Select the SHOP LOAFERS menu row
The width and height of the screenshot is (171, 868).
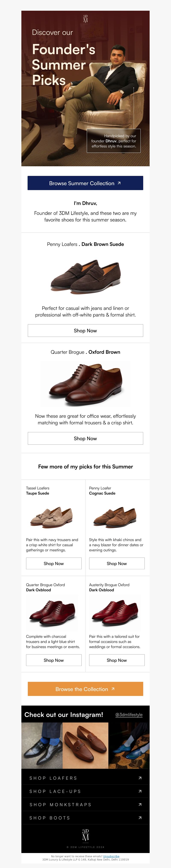point(85,778)
